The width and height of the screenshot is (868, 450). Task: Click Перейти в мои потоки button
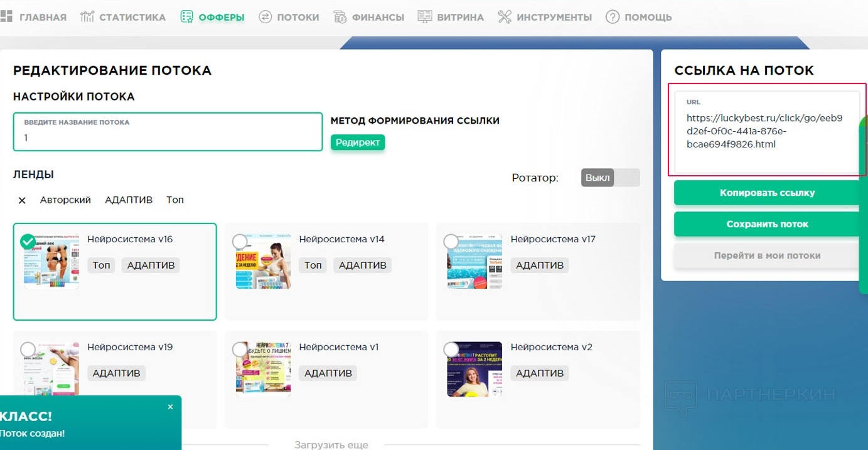[x=767, y=255]
